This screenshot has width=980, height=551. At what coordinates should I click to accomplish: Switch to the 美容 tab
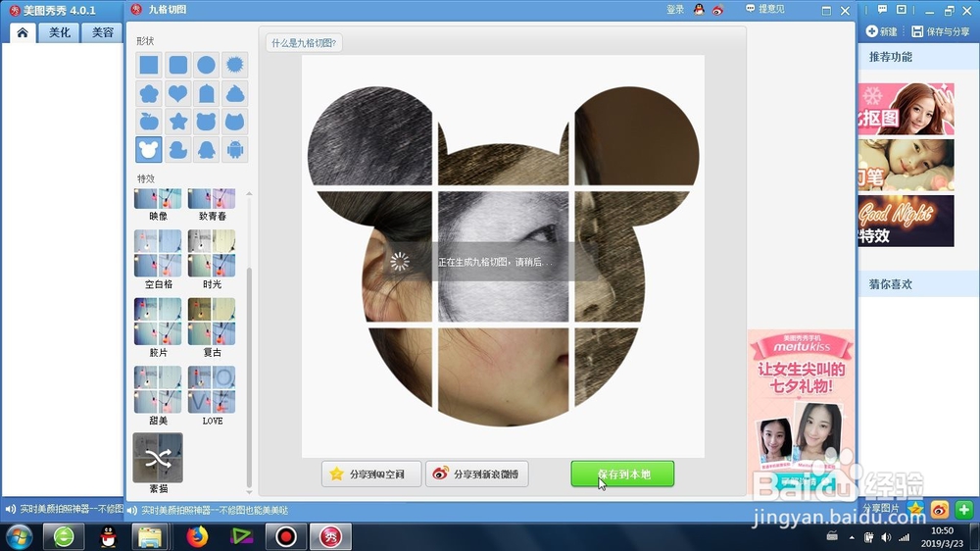coord(103,32)
